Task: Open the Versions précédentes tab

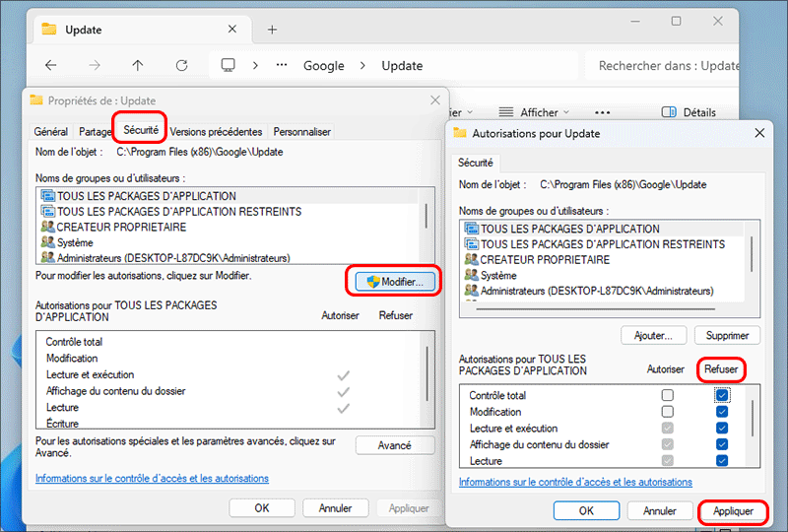Action: 216,131
